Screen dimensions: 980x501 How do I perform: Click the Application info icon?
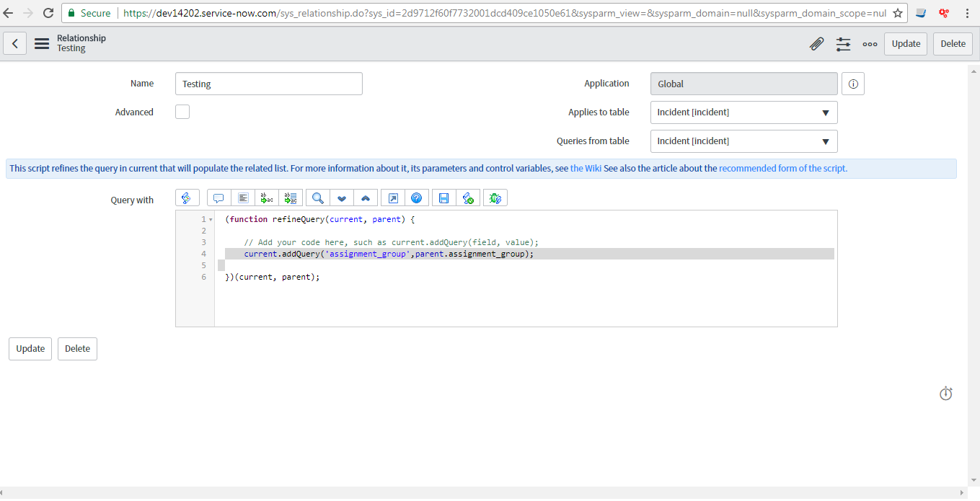[x=853, y=84]
